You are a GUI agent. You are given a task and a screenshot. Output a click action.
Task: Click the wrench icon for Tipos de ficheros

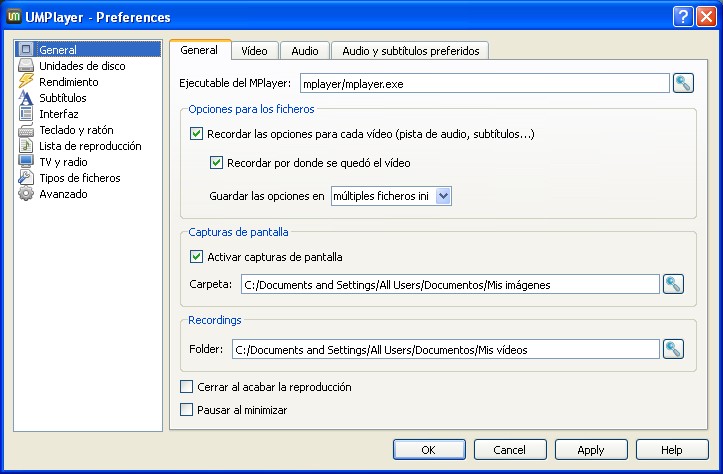pos(26,178)
